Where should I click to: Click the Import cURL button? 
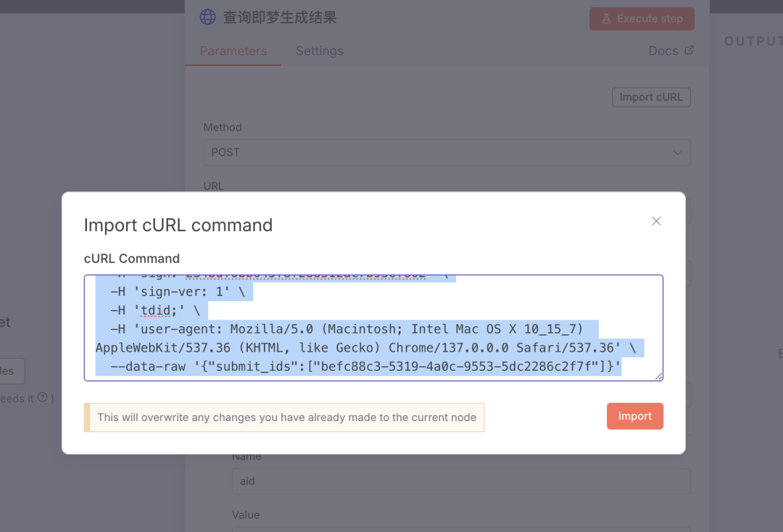(651, 96)
